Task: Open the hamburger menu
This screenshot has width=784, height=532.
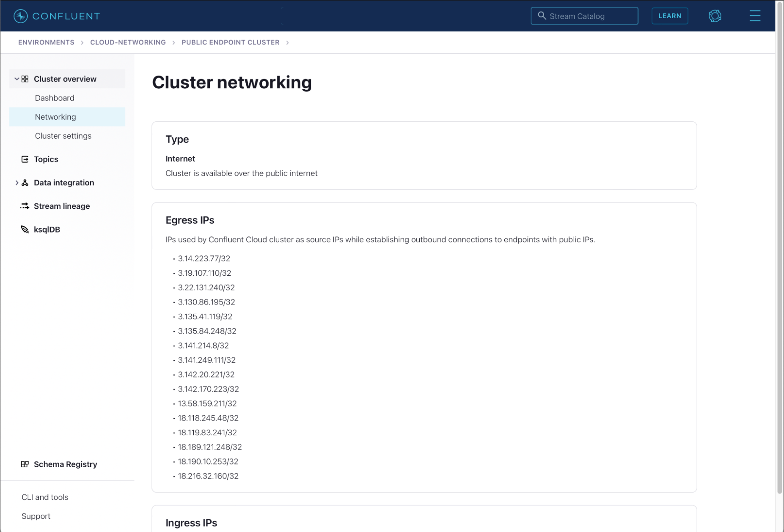Action: tap(755, 16)
